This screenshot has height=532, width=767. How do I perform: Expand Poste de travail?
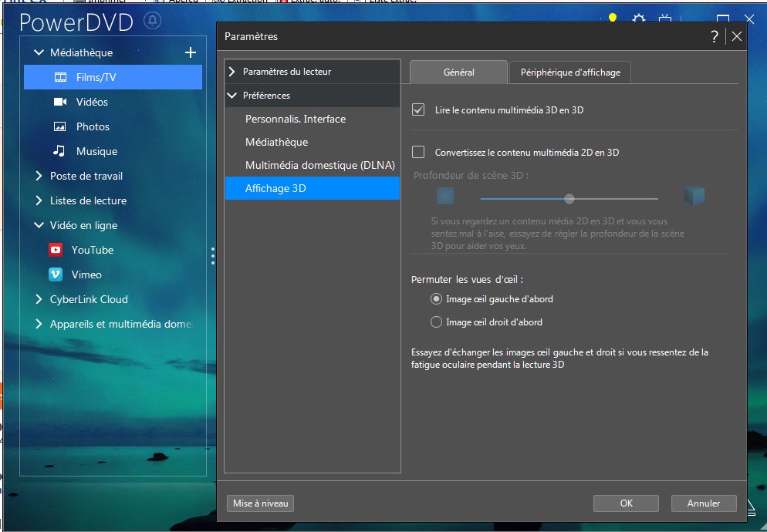pos(39,176)
